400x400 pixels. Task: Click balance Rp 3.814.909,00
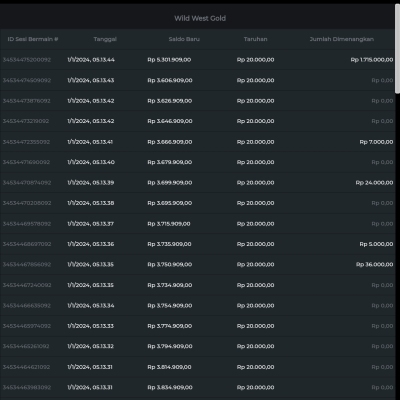point(169,367)
